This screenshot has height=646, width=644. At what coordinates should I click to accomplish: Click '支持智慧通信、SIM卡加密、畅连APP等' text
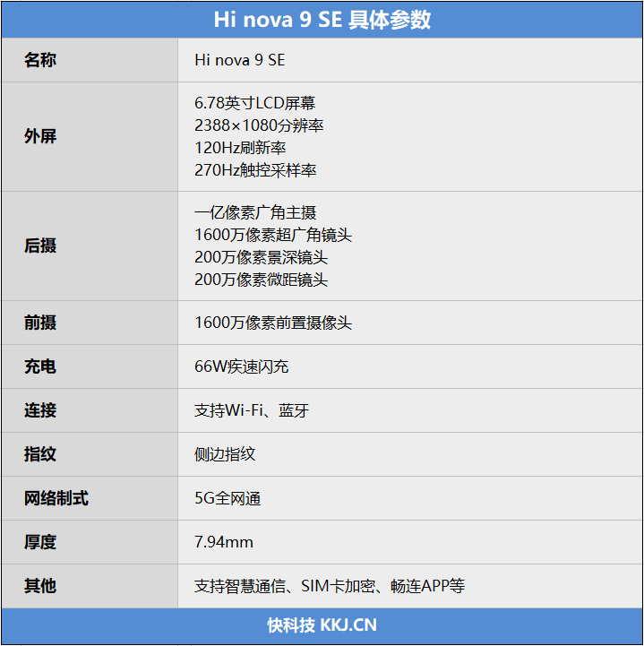coord(330,586)
